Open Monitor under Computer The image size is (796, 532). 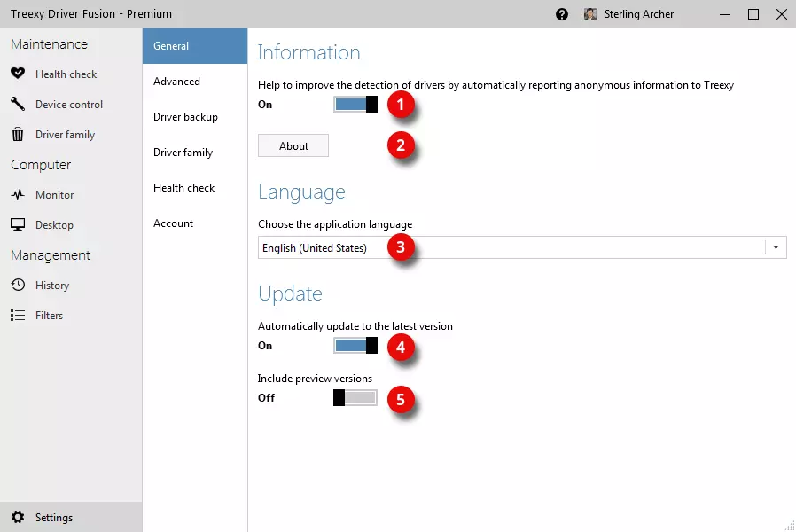tap(71, 194)
